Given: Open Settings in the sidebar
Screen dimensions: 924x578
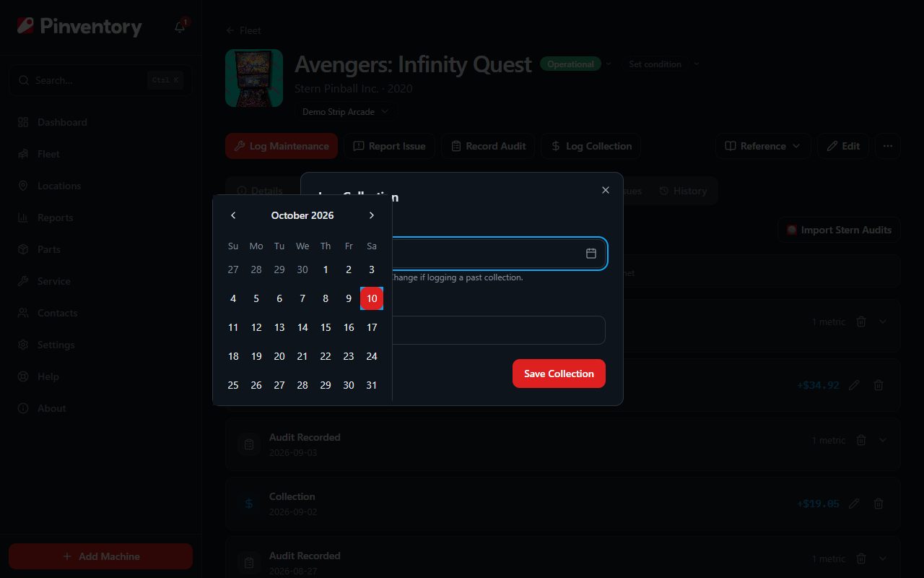Looking at the screenshot, I should [100, 345].
